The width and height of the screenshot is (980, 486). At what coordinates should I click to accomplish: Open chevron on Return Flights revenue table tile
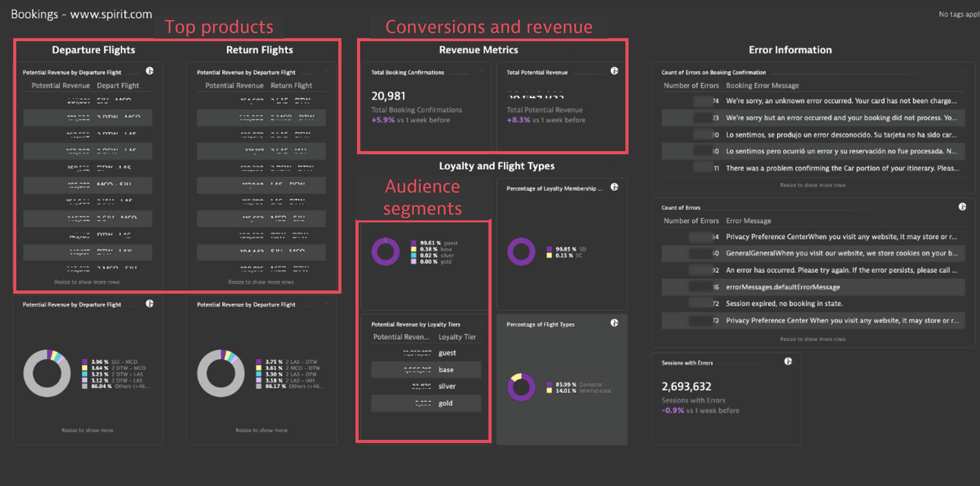click(x=327, y=71)
